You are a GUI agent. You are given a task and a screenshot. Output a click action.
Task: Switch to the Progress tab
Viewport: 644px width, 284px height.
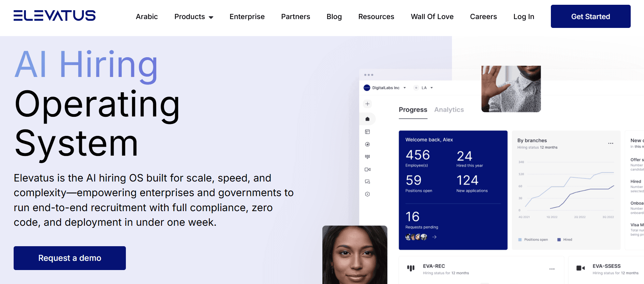click(x=413, y=110)
